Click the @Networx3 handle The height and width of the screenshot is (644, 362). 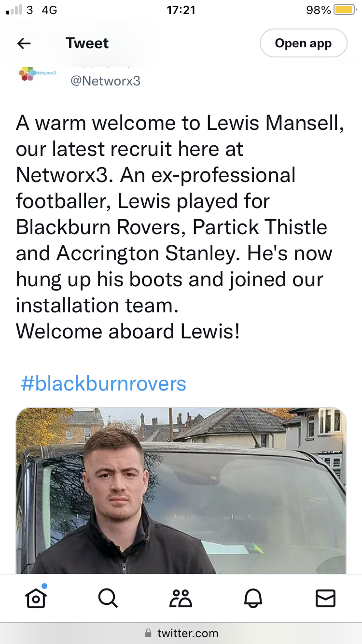(105, 81)
